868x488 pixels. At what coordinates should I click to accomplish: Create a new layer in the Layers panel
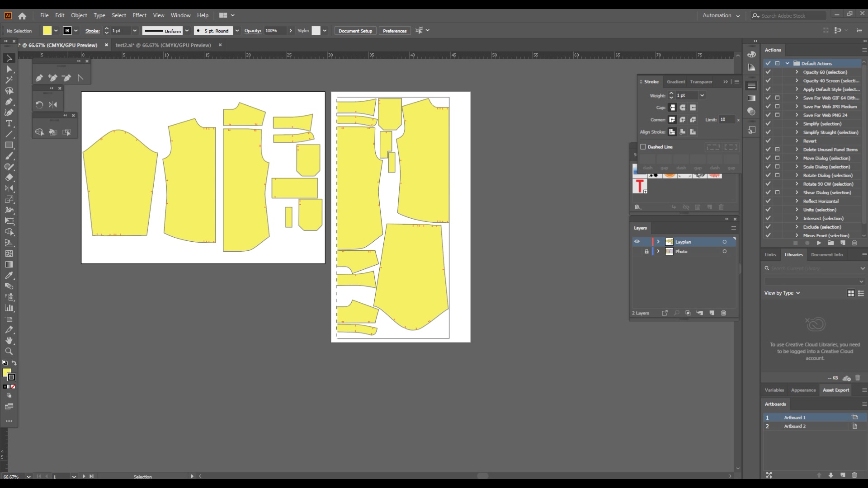coord(712,313)
